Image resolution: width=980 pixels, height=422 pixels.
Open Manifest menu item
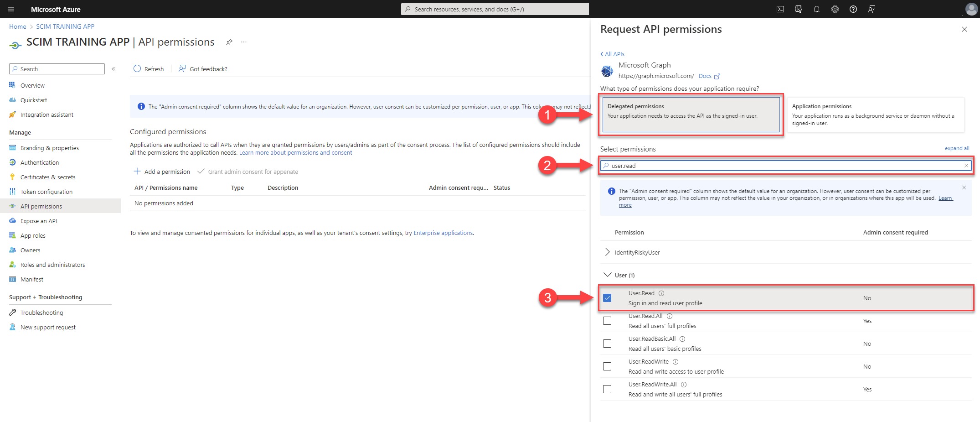tap(31, 279)
